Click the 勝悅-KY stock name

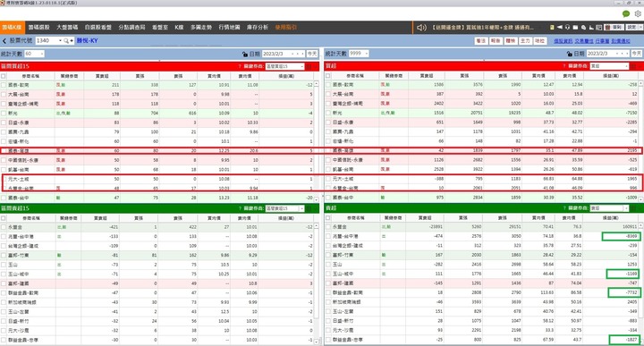click(x=87, y=41)
